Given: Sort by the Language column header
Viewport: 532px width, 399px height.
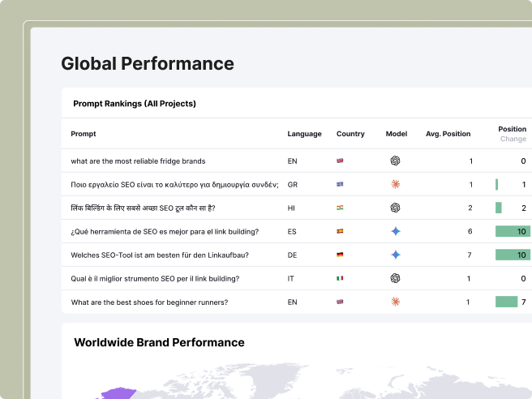Looking at the screenshot, I should coord(304,134).
